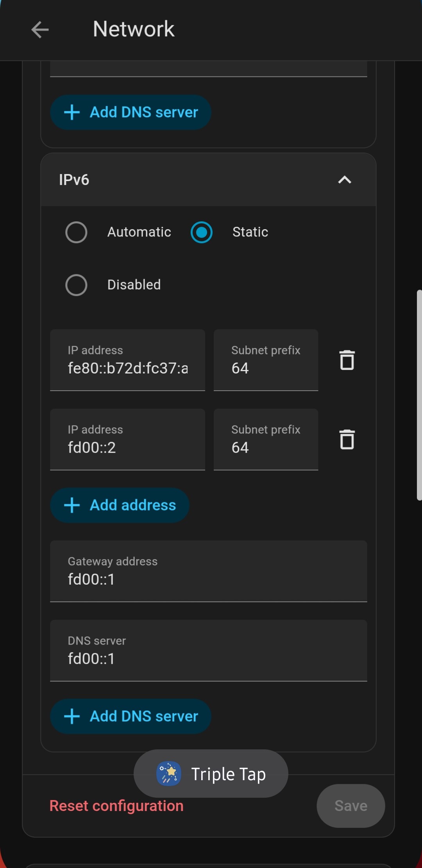This screenshot has height=868, width=422.
Task: Select the Automatic IPv6 radio option
Action: coord(76,232)
